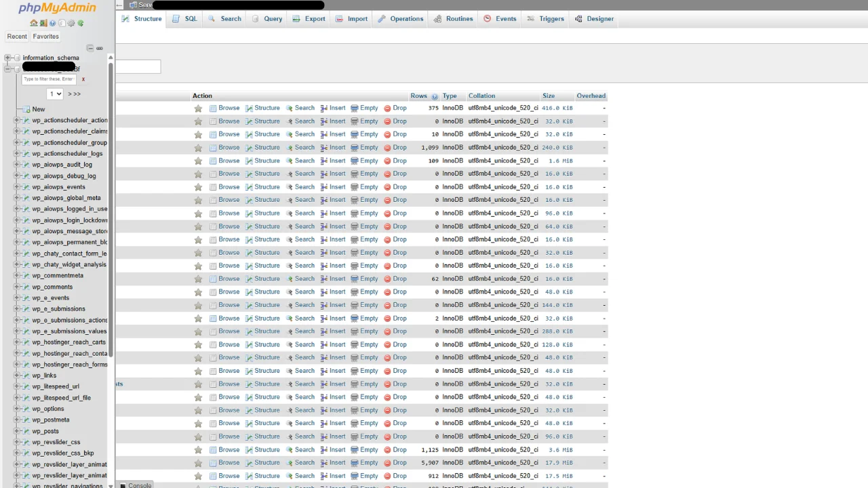Expand the wp_links tree node
Image resolution: width=868 pixels, height=488 pixels.
pyautogui.click(x=17, y=375)
